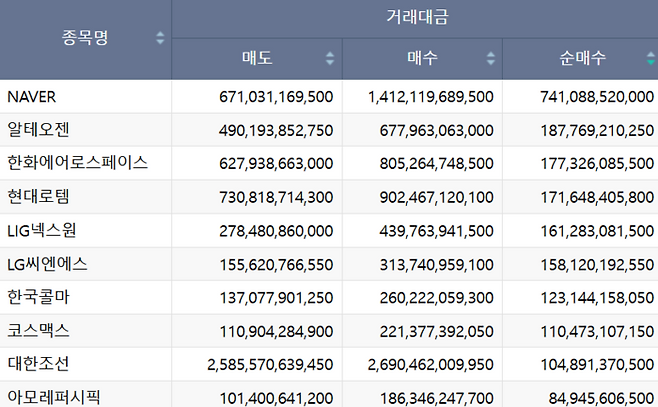
Task: Click the 거래대금 group header
Action: click(x=417, y=17)
